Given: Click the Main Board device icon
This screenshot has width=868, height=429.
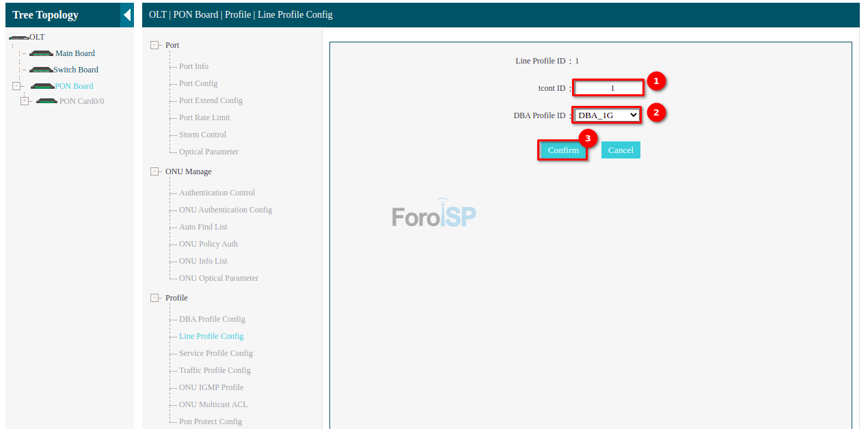Looking at the screenshot, I should 41,53.
